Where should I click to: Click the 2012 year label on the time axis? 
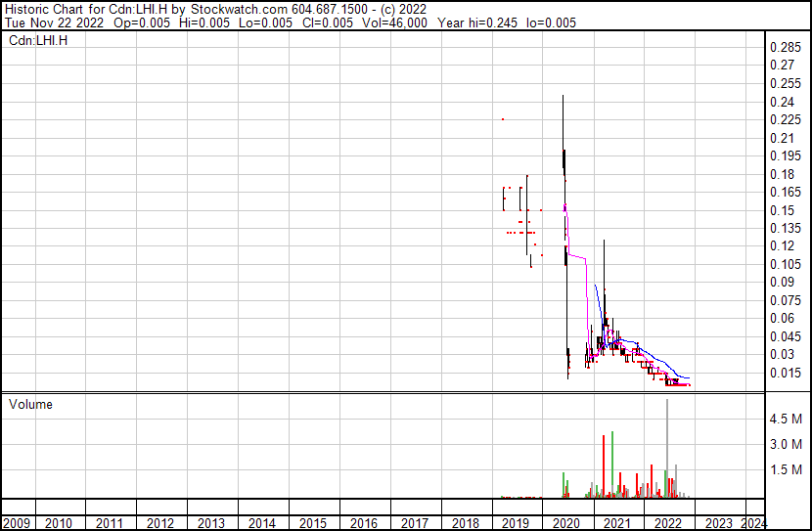click(x=160, y=523)
